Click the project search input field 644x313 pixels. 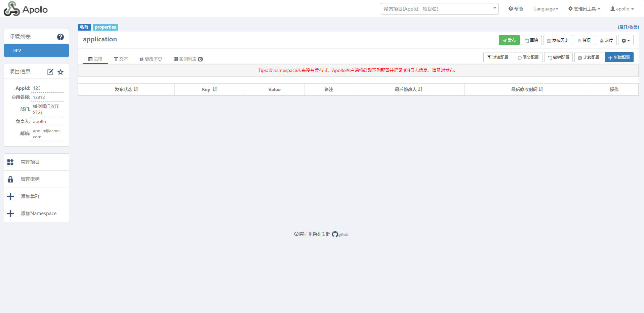pyautogui.click(x=434, y=9)
